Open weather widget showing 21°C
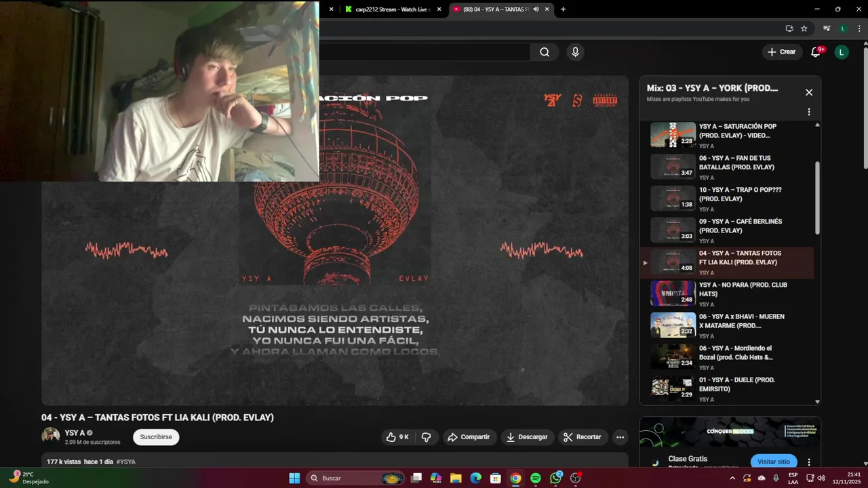Screen dimensions: 868x488 tap(29, 478)
